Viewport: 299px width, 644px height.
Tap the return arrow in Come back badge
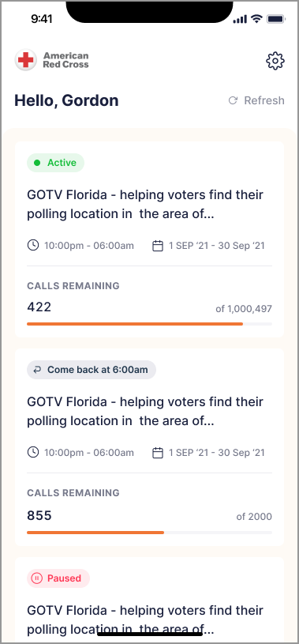click(37, 370)
